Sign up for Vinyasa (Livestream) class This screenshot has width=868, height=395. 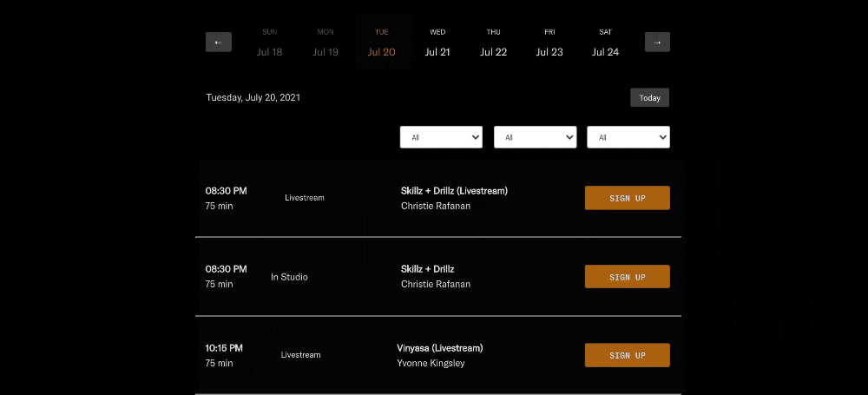pos(628,355)
